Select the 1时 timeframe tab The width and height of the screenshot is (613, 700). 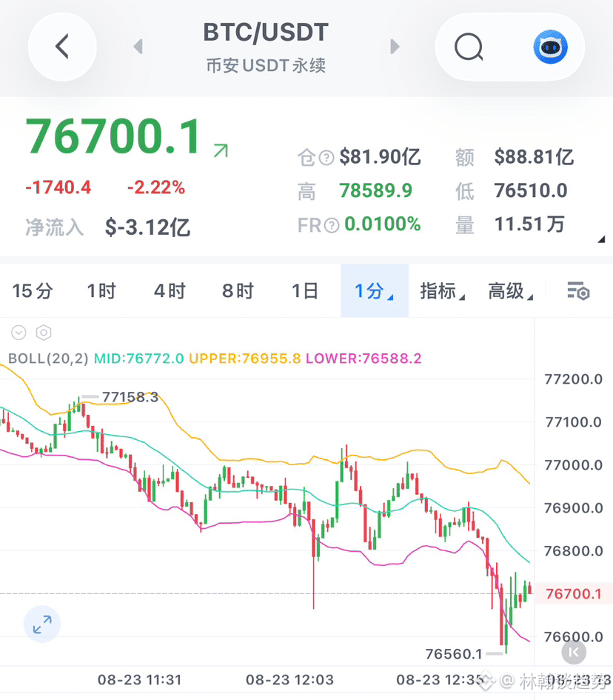point(101,291)
